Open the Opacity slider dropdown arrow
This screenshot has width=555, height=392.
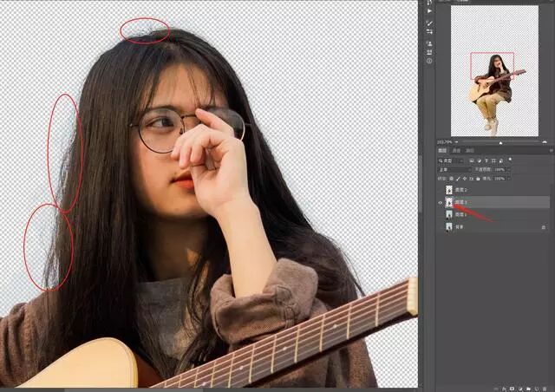(x=509, y=170)
